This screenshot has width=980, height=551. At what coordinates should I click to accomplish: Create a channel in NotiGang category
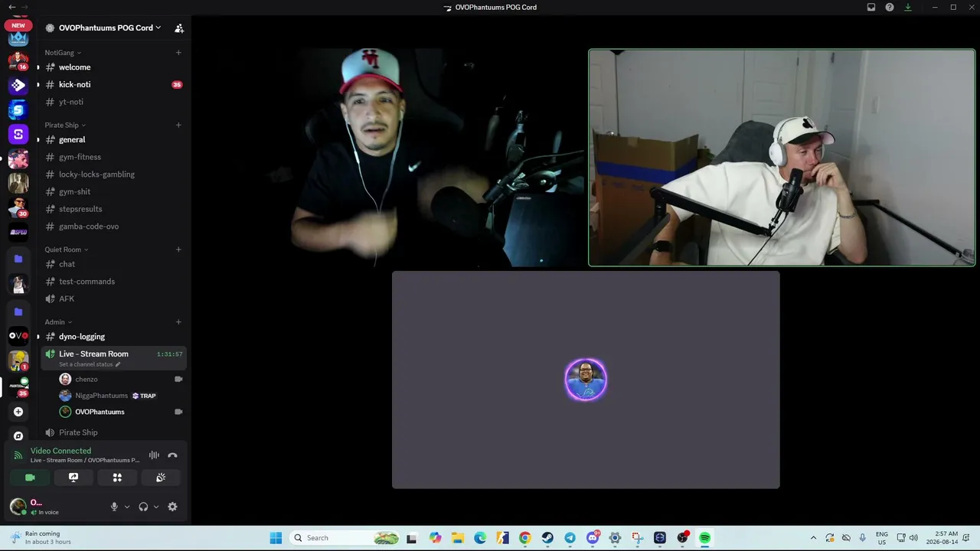pos(178,53)
